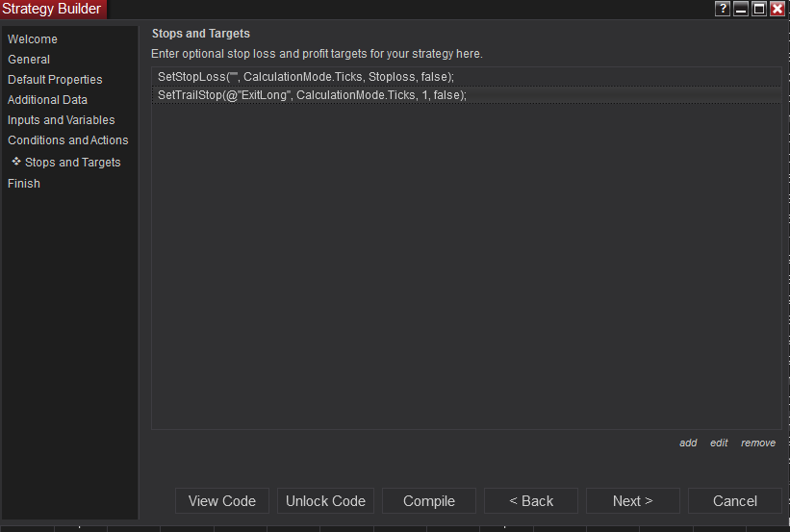Close the Strategy Builder window

[777, 9]
